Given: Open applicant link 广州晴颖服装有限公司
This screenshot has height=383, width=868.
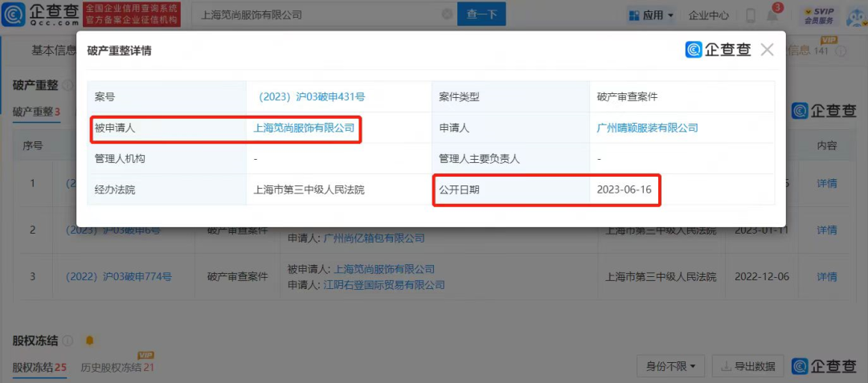Looking at the screenshot, I should point(647,128).
